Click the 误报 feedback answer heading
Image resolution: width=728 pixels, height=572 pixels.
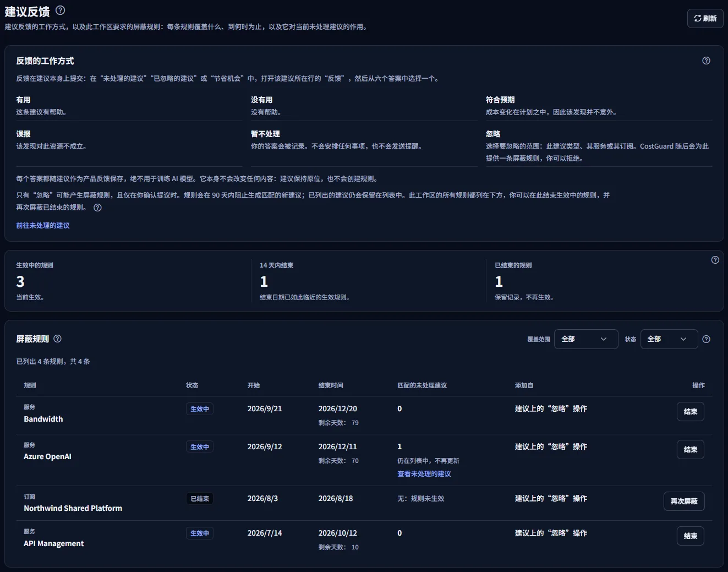23,134
